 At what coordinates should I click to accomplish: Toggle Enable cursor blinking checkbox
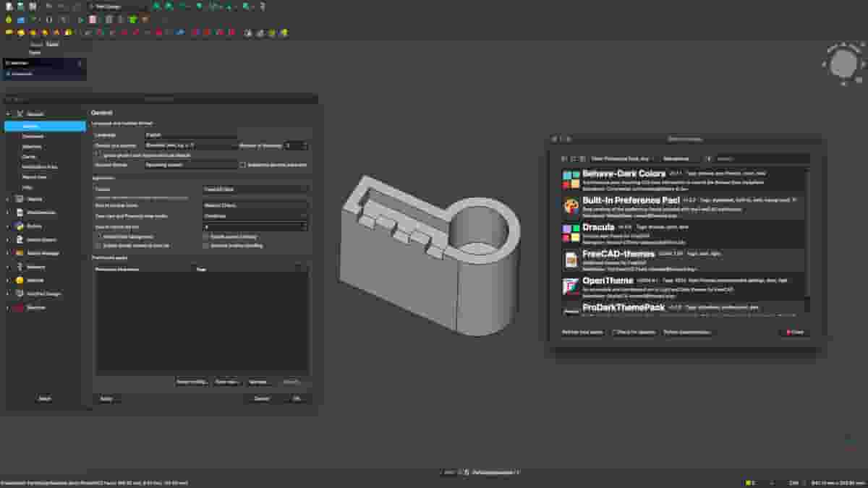(206, 236)
